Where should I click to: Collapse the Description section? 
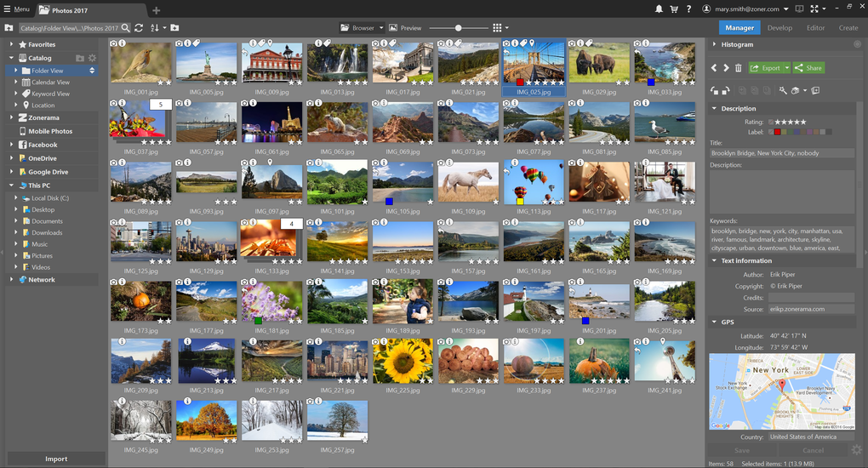pos(714,109)
